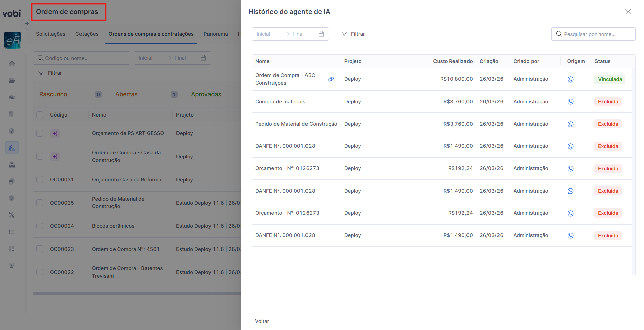Click the vobi logo

coord(12,13)
